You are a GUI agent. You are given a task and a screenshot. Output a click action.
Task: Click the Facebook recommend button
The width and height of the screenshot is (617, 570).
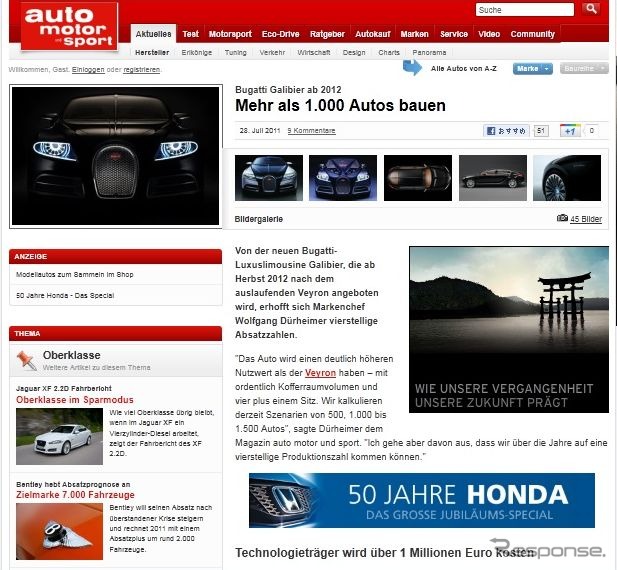coord(506,131)
